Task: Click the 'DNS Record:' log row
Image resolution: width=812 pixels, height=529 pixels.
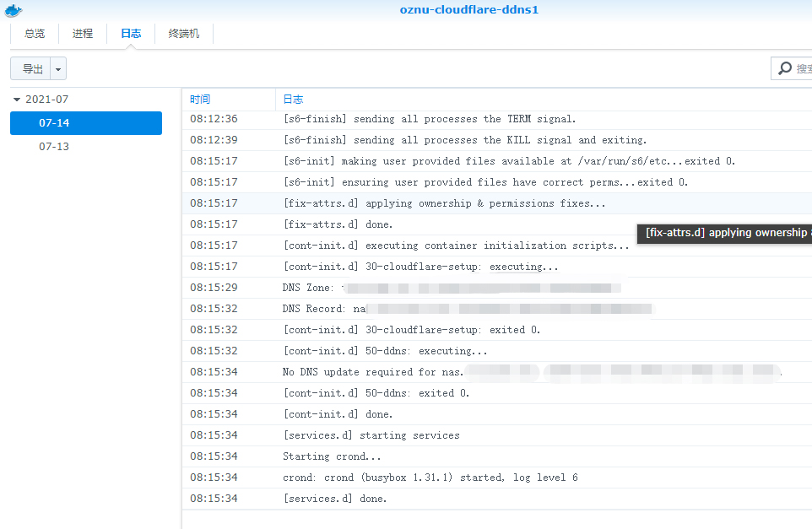Action: [x=497, y=309]
